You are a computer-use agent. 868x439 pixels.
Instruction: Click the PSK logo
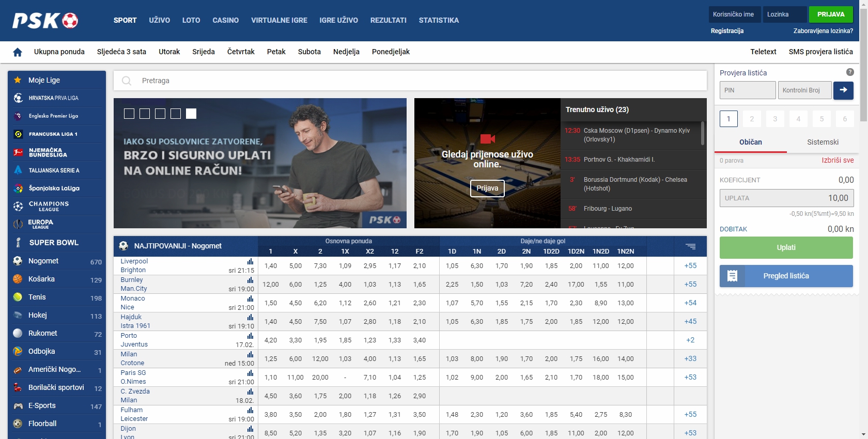(45, 20)
